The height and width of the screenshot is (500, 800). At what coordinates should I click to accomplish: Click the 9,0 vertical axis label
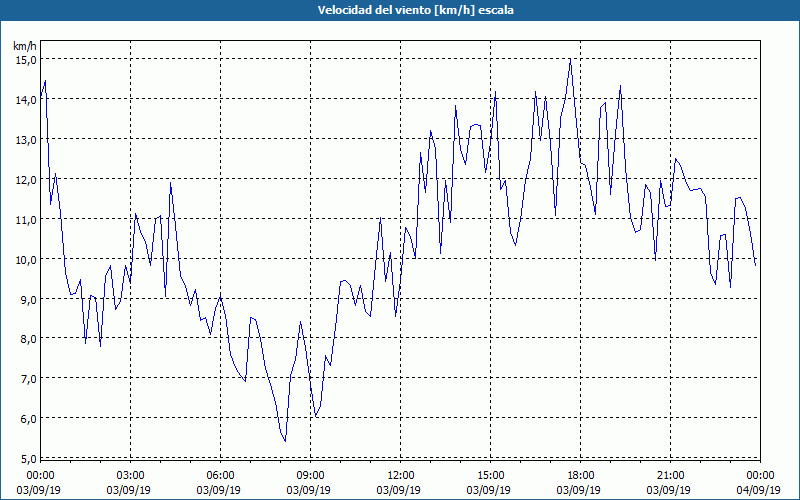coord(29,299)
